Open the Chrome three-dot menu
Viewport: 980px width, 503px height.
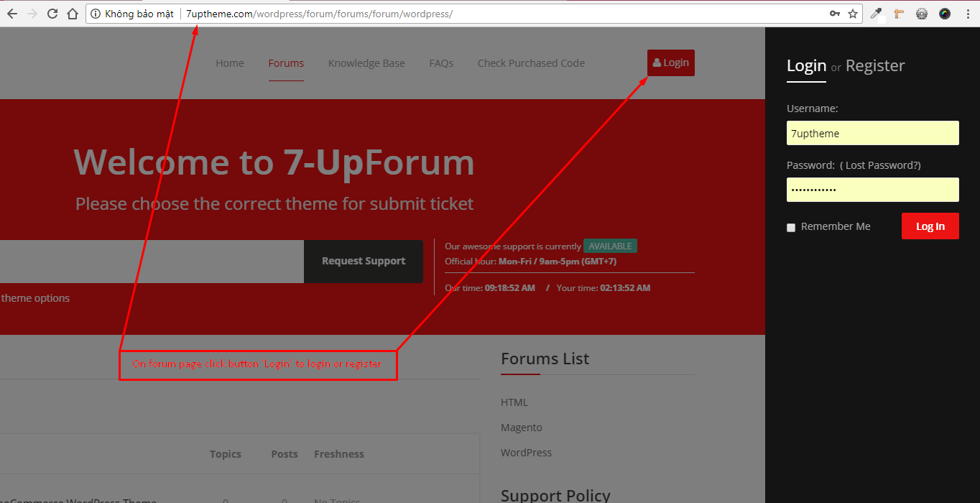[968, 14]
